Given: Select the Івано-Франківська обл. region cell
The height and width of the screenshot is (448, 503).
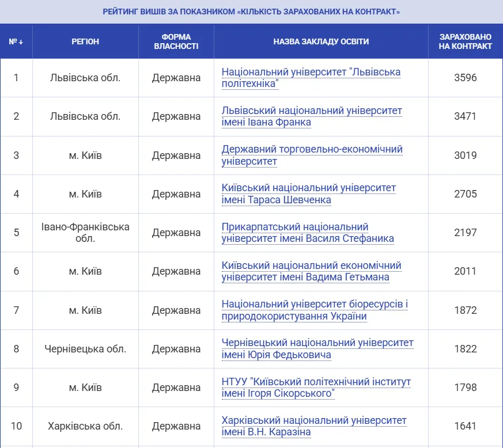Looking at the screenshot, I should click(x=85, y=233).
